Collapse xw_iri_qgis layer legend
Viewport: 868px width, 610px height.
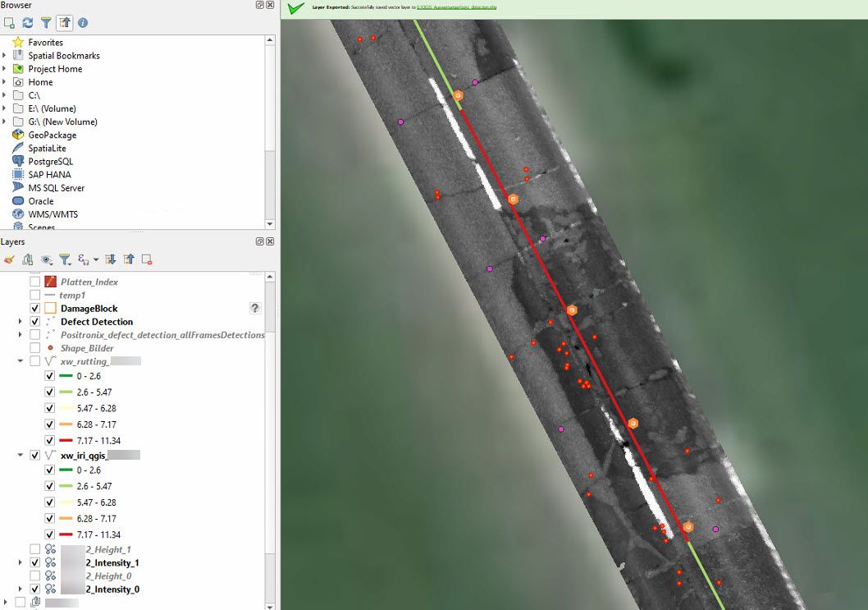tap(21, 455)
